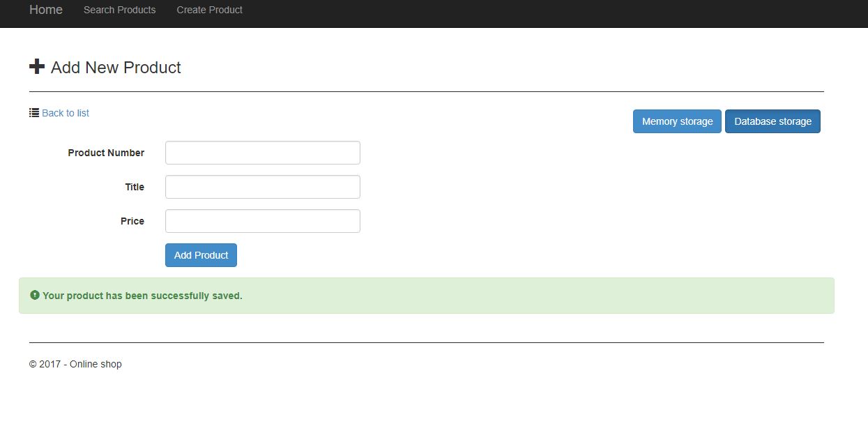868x426 pixels.
Task: Focus the Price input field
Action: [x=262, y=220]
